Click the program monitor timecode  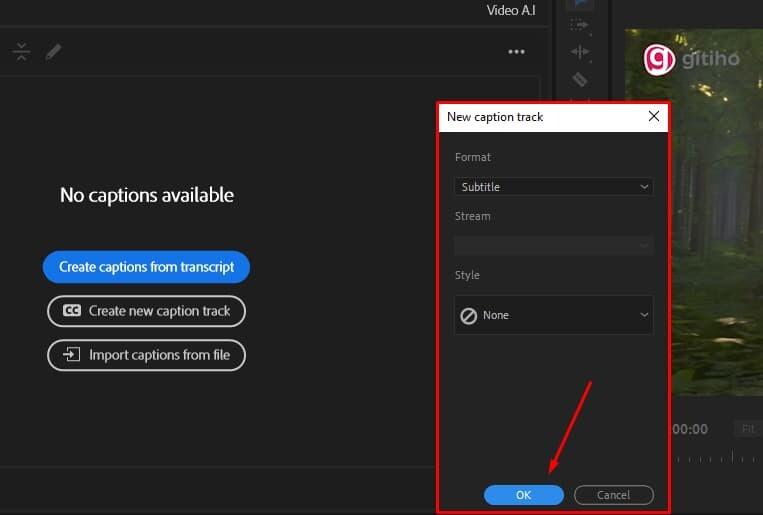tap(690, 429)
